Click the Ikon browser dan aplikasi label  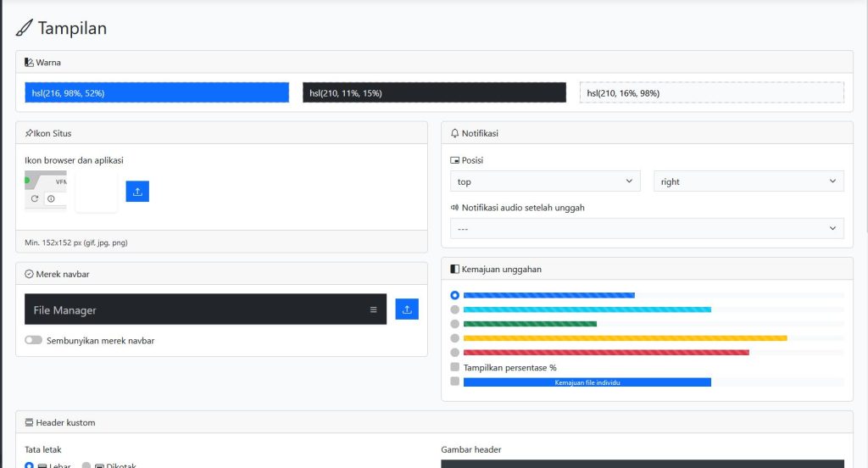tap(75, 160)
